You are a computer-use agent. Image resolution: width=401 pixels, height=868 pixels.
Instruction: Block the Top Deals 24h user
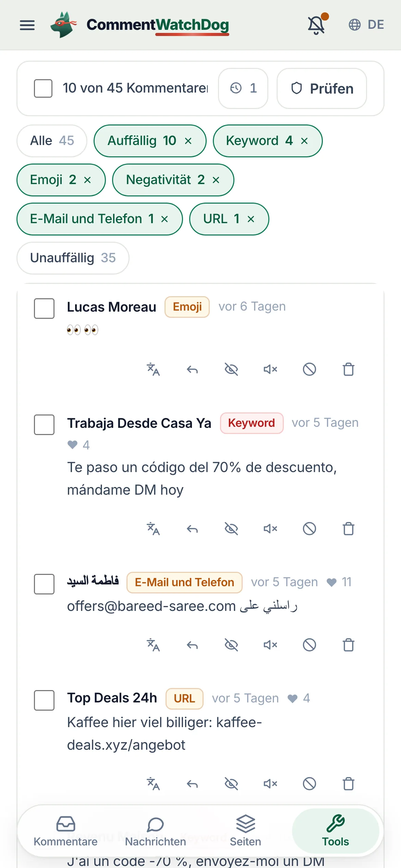coord(309,784)
